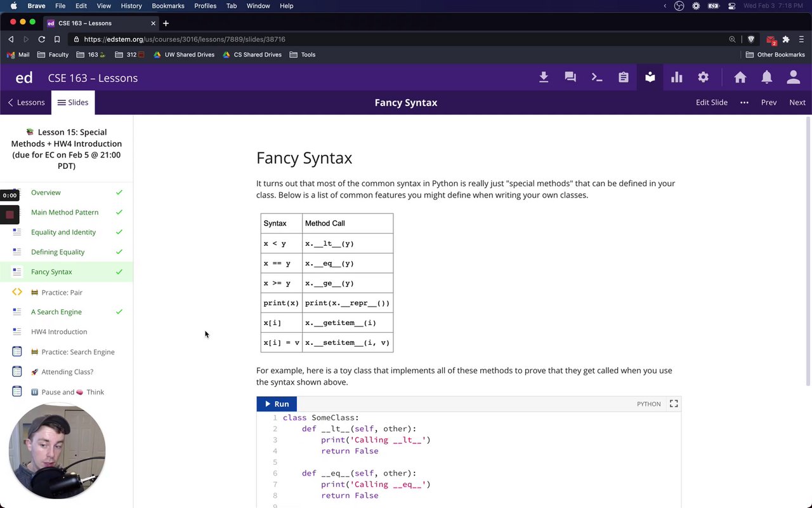Screen dimensions: 812x508
Task: Open the course settings gear icon
Action: (704, 77)
